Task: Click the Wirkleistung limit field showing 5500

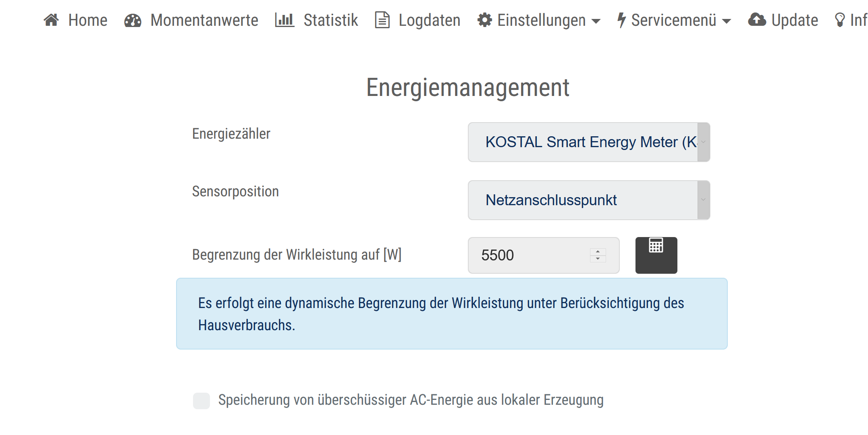Action: tap(544, 255)
